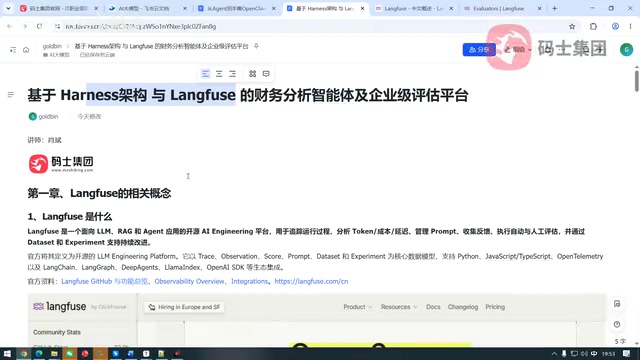
Task: Open the notification center in taskbar
Action: point(627,354)
